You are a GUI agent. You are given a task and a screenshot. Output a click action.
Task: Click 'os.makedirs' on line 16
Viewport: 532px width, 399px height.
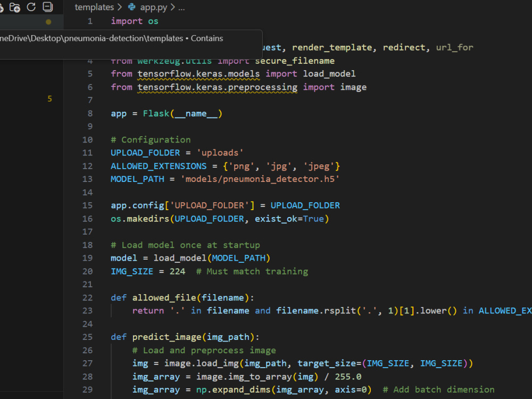(140, 219)
